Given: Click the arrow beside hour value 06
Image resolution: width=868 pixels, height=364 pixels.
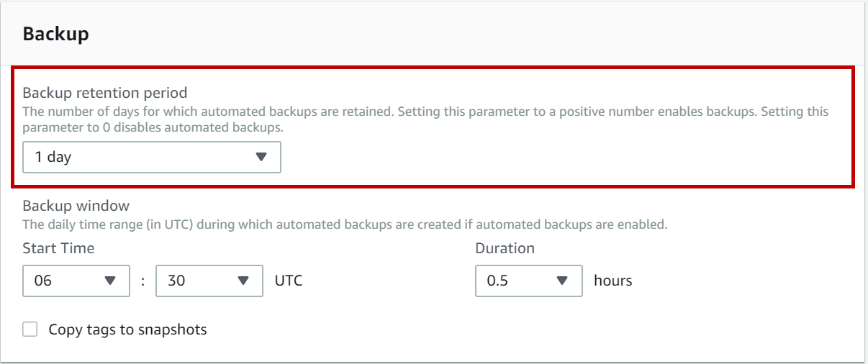Looking at the screenshot, I should 110,281.
